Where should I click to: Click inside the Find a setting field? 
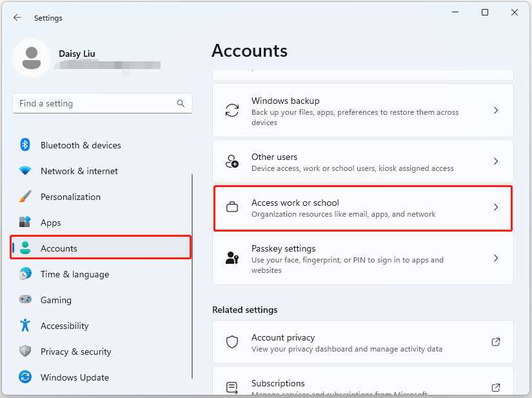pos(102,103)
